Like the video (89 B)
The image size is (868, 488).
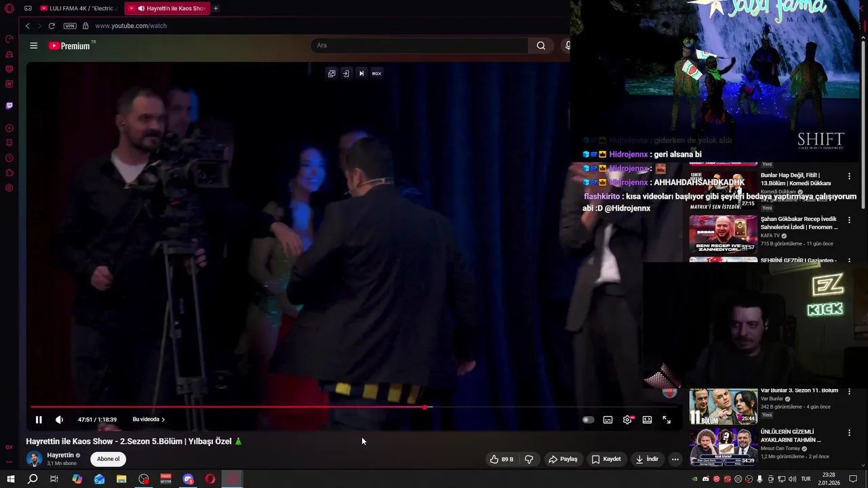[x=502, y=459]
